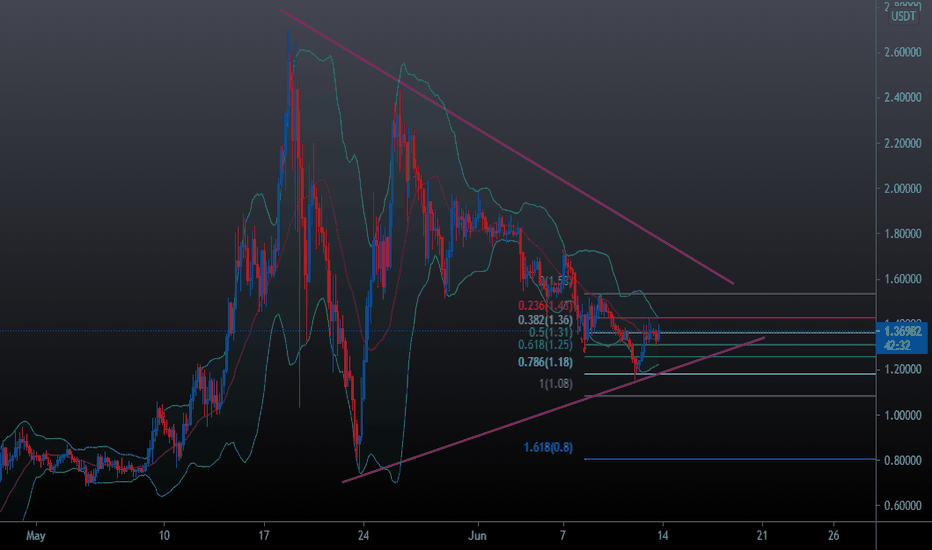
Task: Click the 7 date label on the time axis
Action: pyautogui.click(x=563, y=535)
